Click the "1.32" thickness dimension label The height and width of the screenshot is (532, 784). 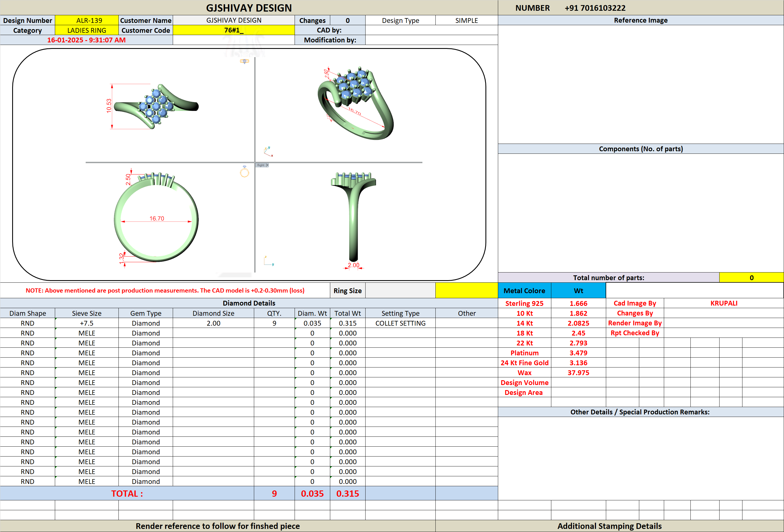122,258
